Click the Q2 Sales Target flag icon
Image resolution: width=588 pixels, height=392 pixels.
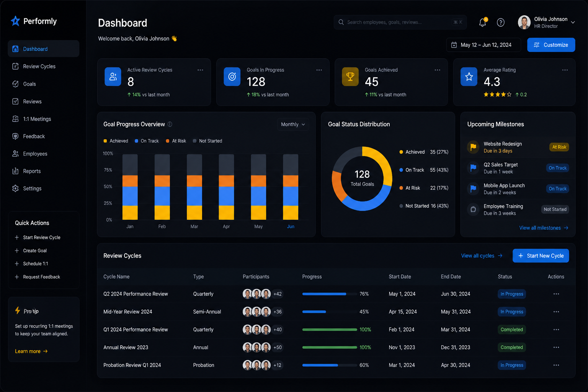(473, 168)
